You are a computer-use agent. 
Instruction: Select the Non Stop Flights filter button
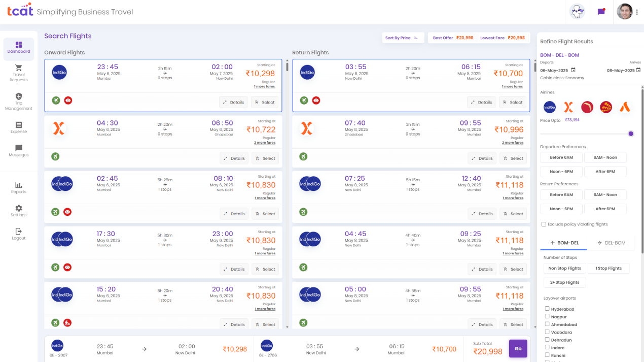coord(564,268)
